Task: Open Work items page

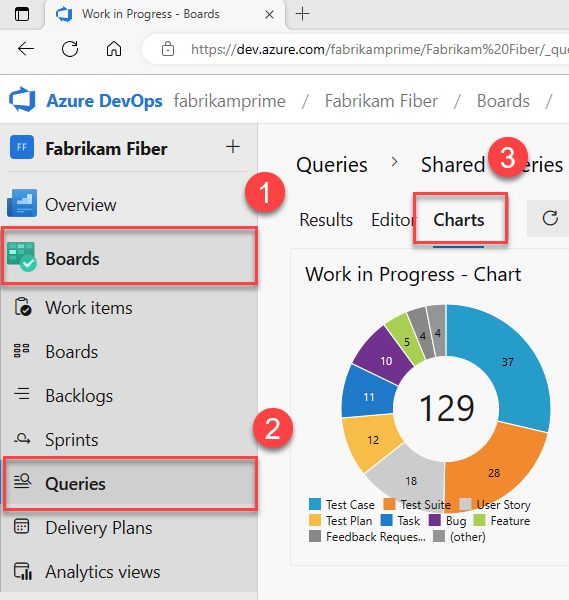Action: [x=129, y=308]
